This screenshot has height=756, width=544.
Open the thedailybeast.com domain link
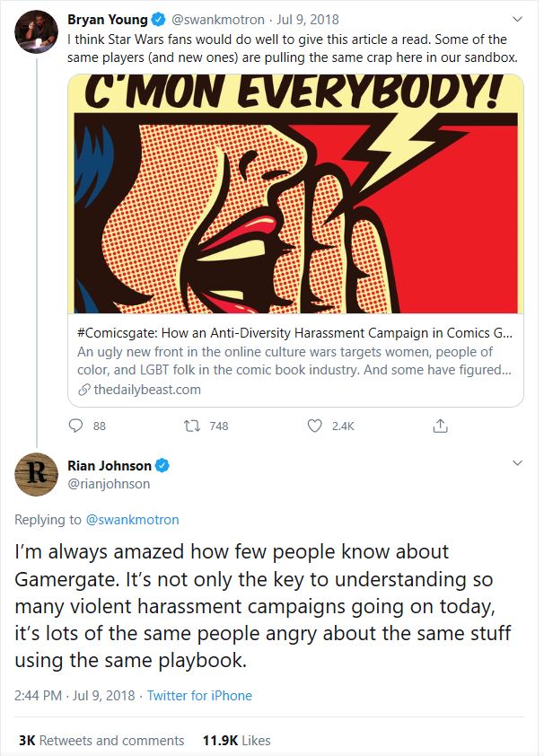pyautogui.click(x=145, y=389)
